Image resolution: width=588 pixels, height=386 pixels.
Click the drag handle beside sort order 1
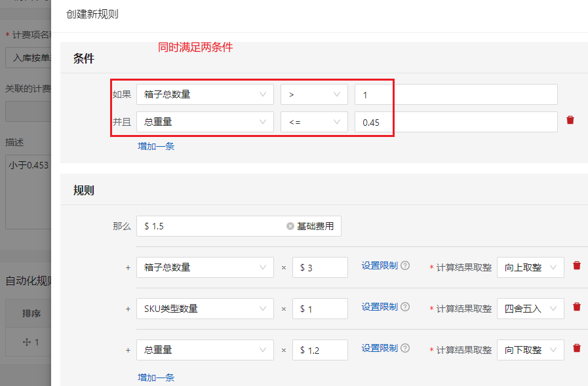point(27,342)
